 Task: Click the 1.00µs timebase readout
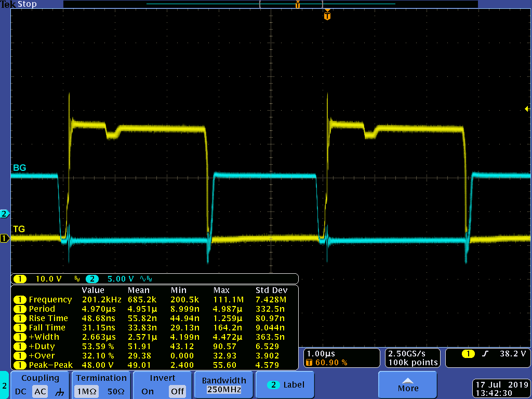coord(321,354)
